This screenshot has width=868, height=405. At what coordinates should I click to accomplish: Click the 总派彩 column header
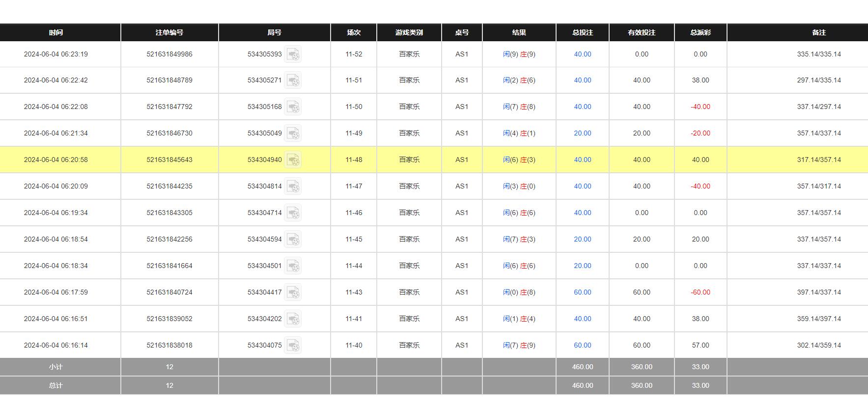(x=700, y=32)
